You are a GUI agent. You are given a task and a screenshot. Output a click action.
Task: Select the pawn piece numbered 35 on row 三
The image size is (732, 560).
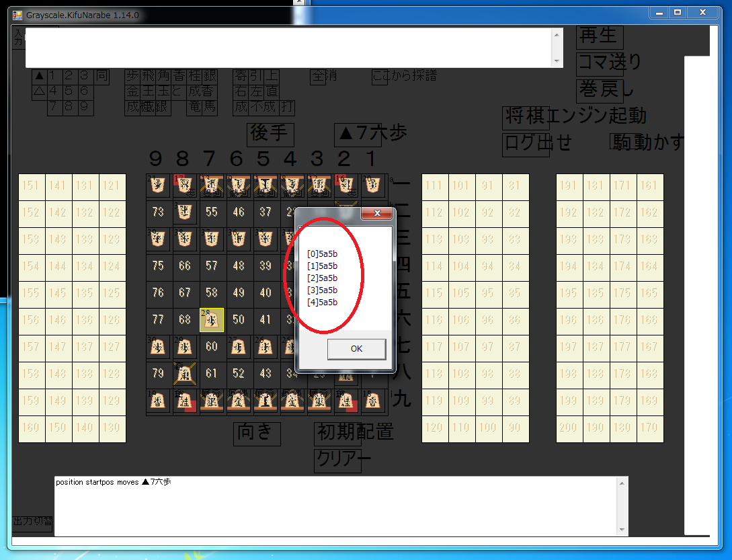[x=265, y=239]
